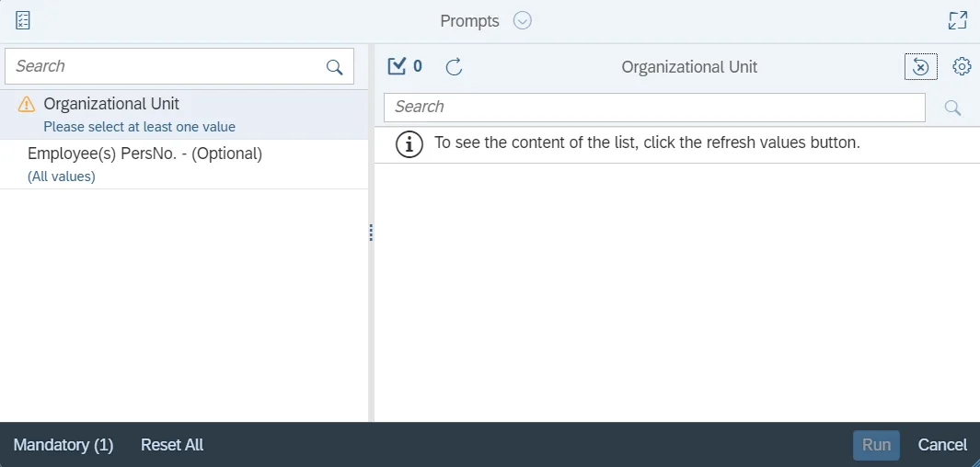Toggle the selected values counter showing 0

tap(405, 66)
